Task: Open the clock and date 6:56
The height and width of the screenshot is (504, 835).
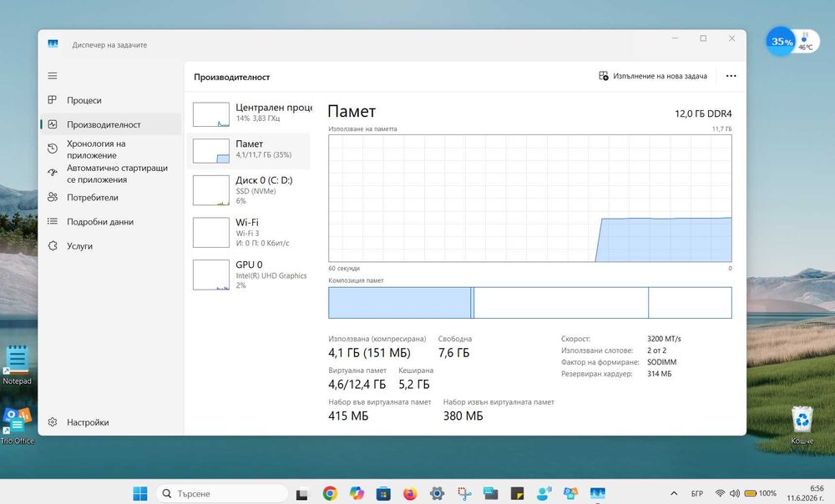Action: (x=805, y=493)
